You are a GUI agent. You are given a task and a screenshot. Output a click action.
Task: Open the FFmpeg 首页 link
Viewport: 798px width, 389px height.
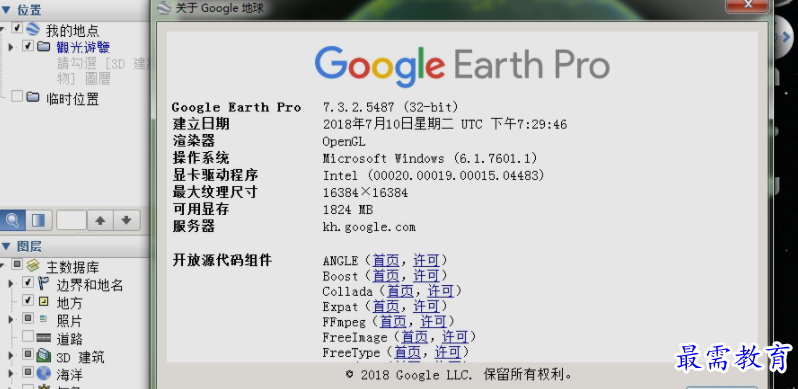(393, 322)
